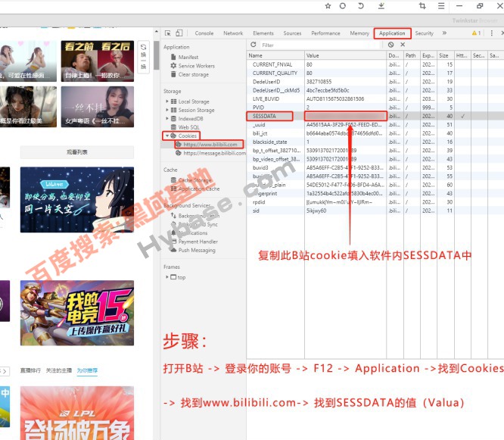The image size is (504, 440).
Task: Click the clear all cookies icon
Action: coord(390,45)
